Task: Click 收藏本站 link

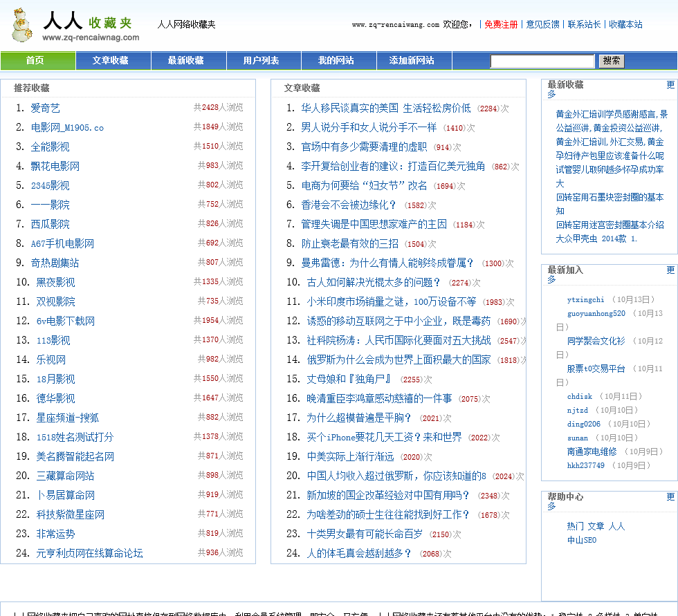Action: (625, 25)
